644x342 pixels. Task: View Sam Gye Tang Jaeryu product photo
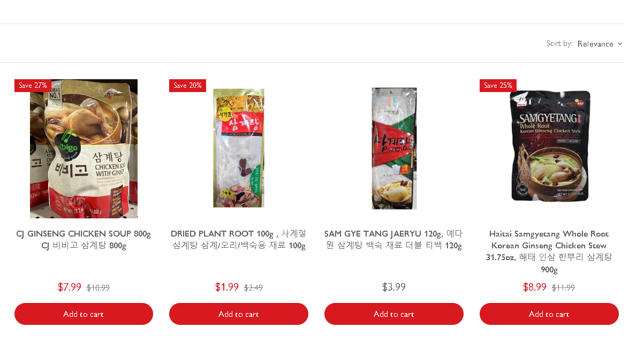[394, 148]
